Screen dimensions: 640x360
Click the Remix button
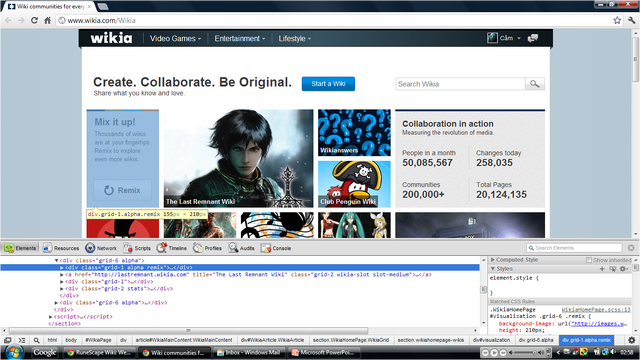pos(122,190)
